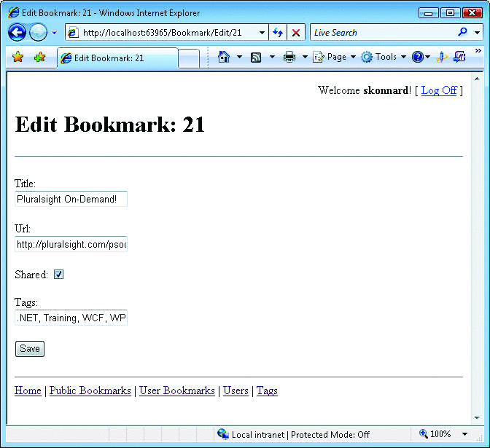Click the Home toolbar icon
This screenshot has width=490, height=448.
224,57
